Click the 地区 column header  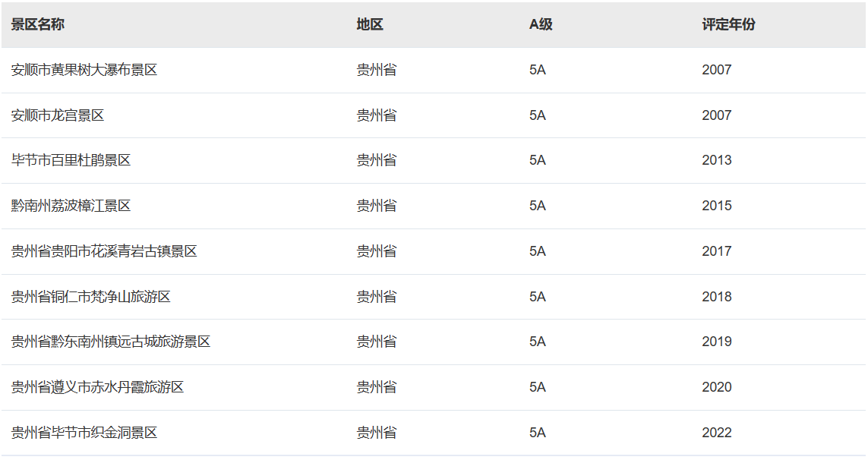(x=370, y=24)
